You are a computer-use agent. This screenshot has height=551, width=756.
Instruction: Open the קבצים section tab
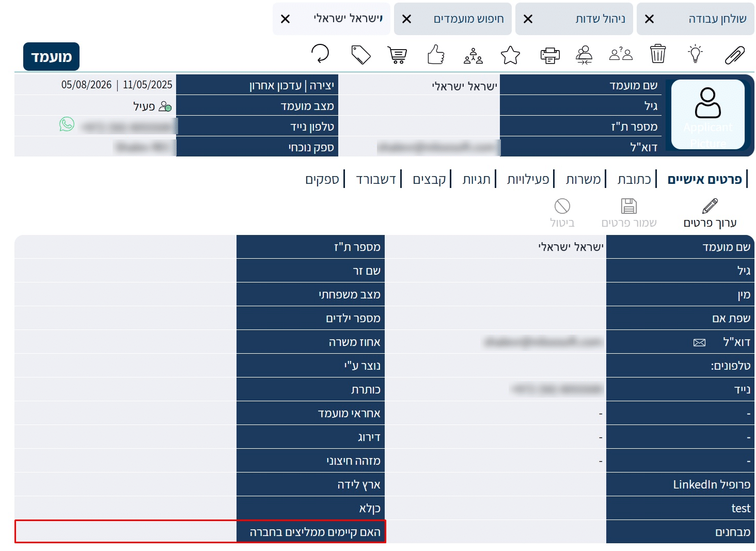click(x=429, y=179)
